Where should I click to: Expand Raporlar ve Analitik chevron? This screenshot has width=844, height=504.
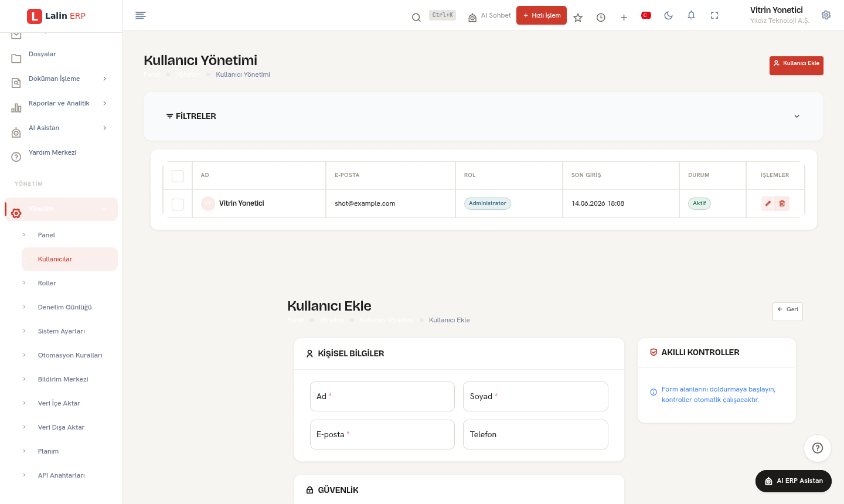pyautogui.click(x=105, y=103)
